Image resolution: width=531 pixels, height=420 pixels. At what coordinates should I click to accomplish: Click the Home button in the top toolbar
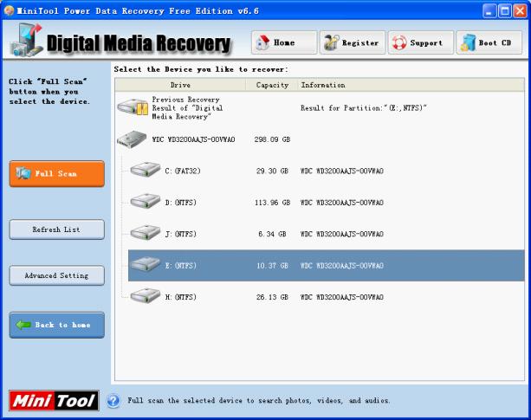pyautogui.click(x=284, y=42)
